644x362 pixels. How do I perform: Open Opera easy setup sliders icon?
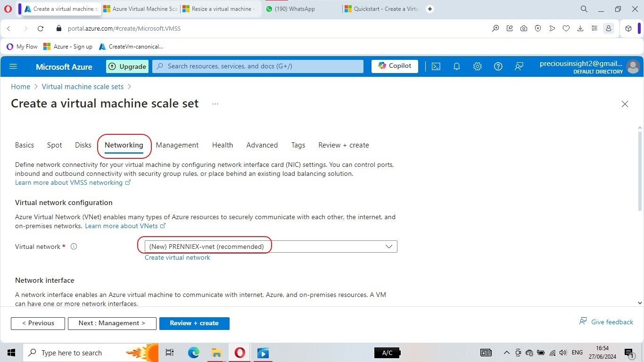594,28
